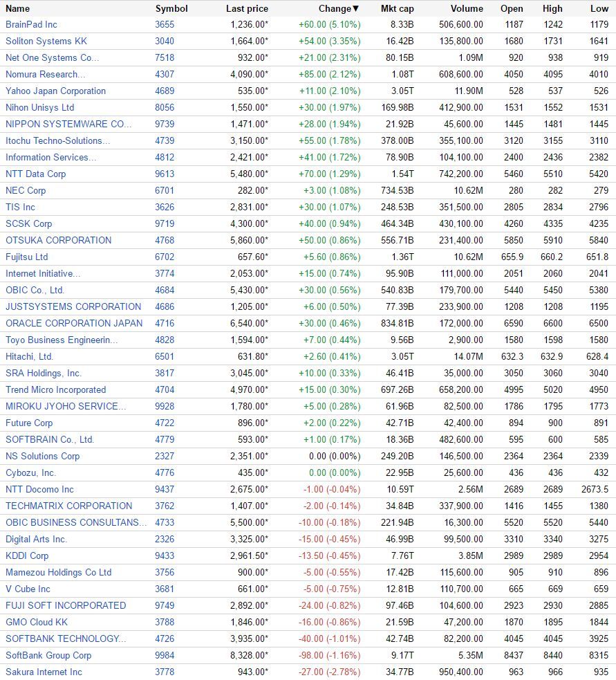616x680 pixels.
Task: Open Toyo Business Engineerin... link
Action: pos(62,340)
